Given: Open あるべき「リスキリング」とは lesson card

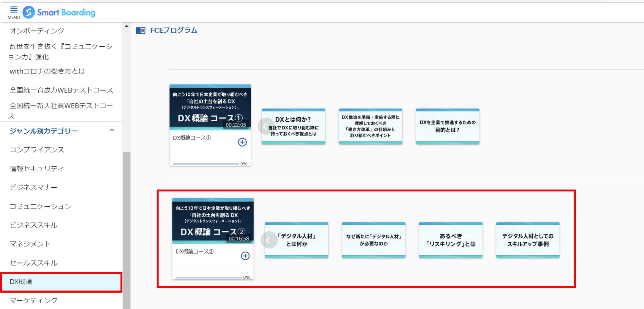Looking at the screenshot, I should [x=451, y=240].
